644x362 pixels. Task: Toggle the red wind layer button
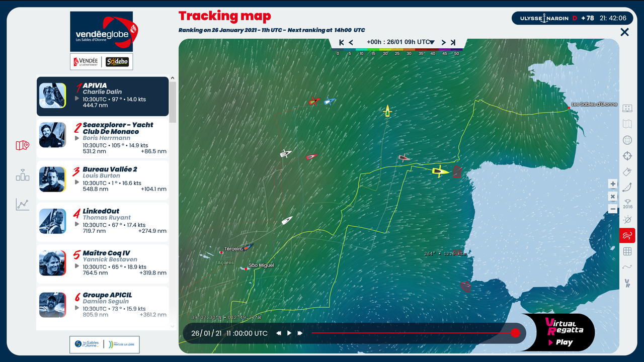627,235
